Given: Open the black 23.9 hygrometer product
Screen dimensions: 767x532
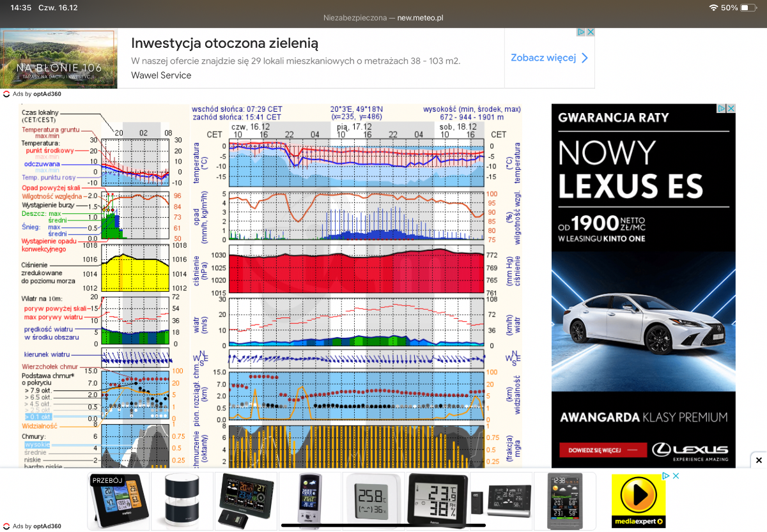Looking at the screenshot, I should 437,501.
